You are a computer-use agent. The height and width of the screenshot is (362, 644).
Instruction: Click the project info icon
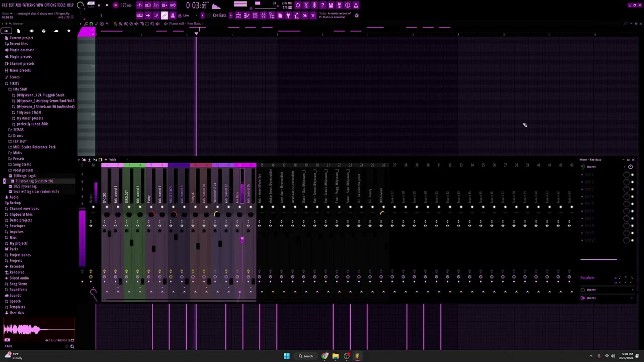(348, 6)
